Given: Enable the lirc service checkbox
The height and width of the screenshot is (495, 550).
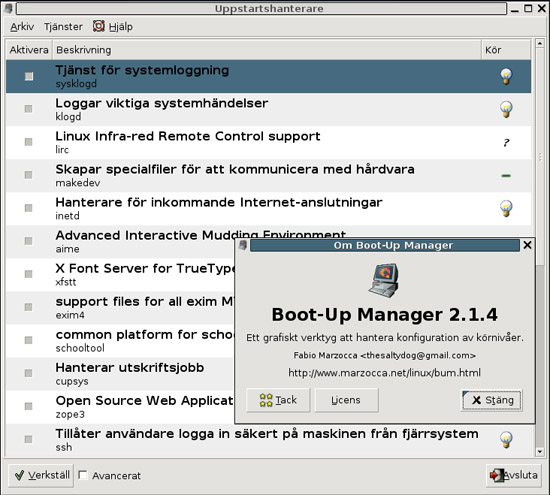Looking at the screenshot, I should [x=28, y=142].
